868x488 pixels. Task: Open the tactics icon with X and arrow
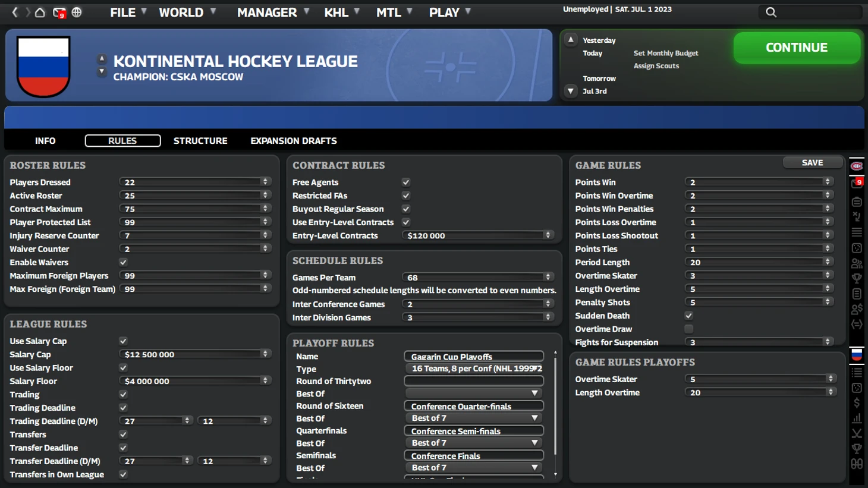coord(857,217)
